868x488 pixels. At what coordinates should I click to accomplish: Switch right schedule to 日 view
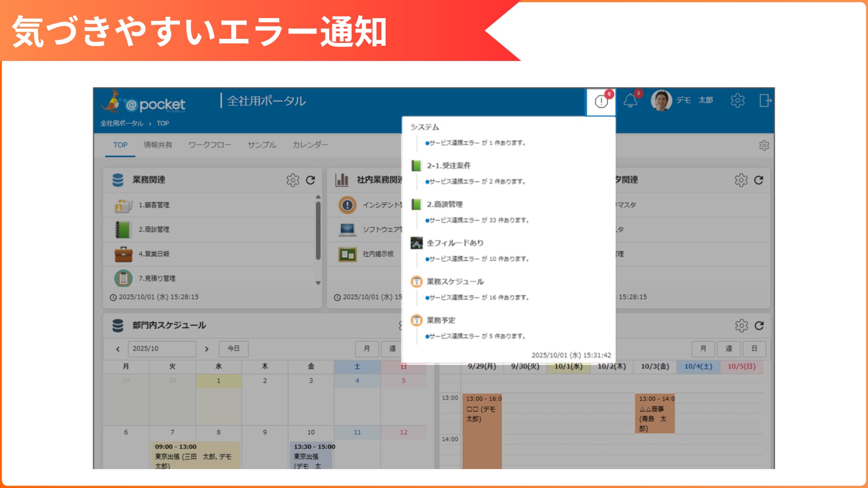pos(754,349)
